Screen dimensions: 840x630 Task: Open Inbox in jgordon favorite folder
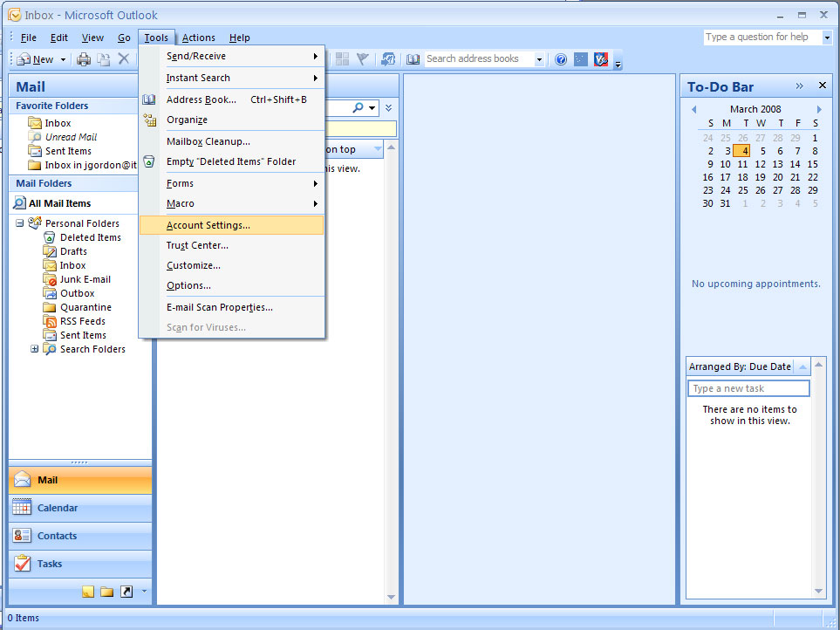click(90, 165)
